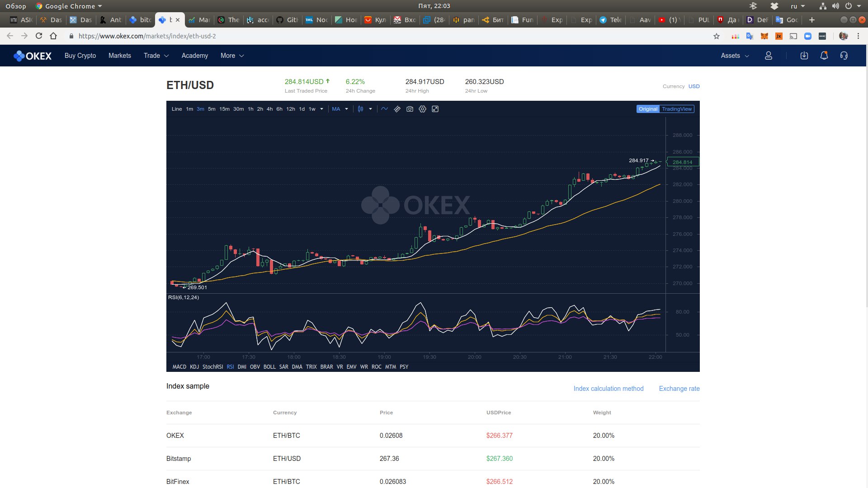
Task: Expand more timeframes dropdown arrow
Action: point(322,109)
